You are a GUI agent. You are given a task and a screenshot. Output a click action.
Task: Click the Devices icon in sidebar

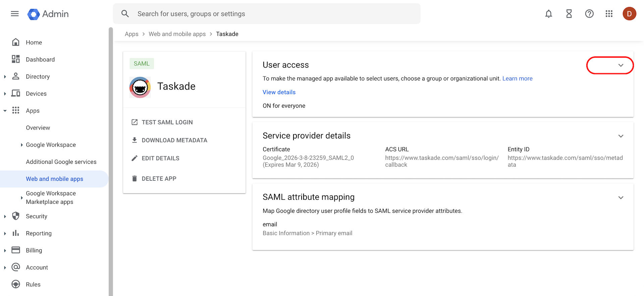(16, 93)
